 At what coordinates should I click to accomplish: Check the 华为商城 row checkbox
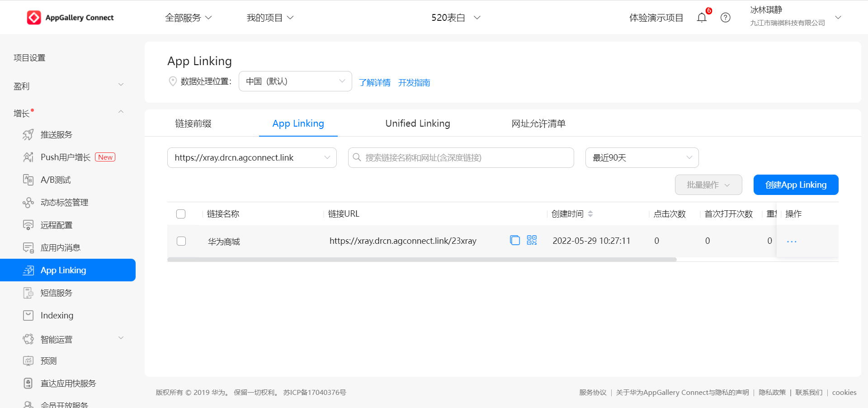[181, 241]
